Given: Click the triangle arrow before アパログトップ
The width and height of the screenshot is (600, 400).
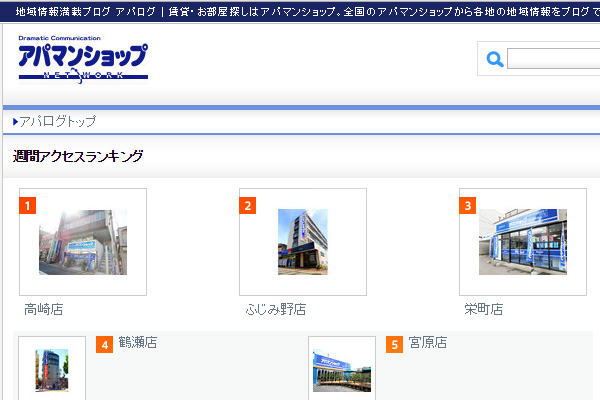Looking at the screenshot, I should tap(15, 121).
